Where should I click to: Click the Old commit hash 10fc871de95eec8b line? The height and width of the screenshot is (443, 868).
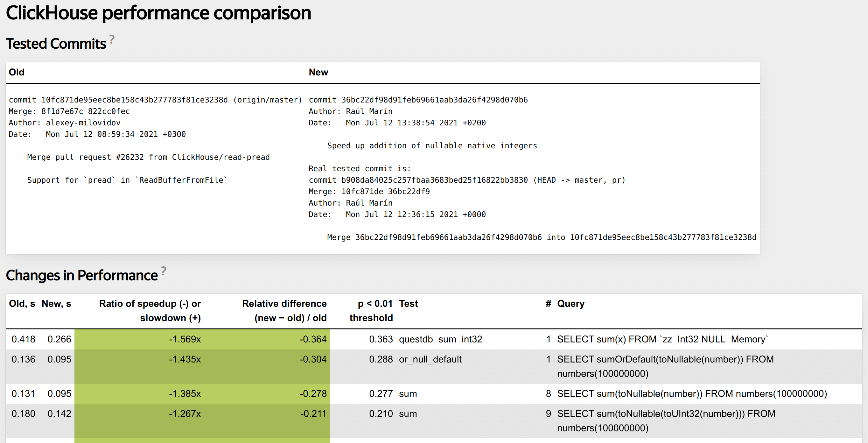[135, 100]
